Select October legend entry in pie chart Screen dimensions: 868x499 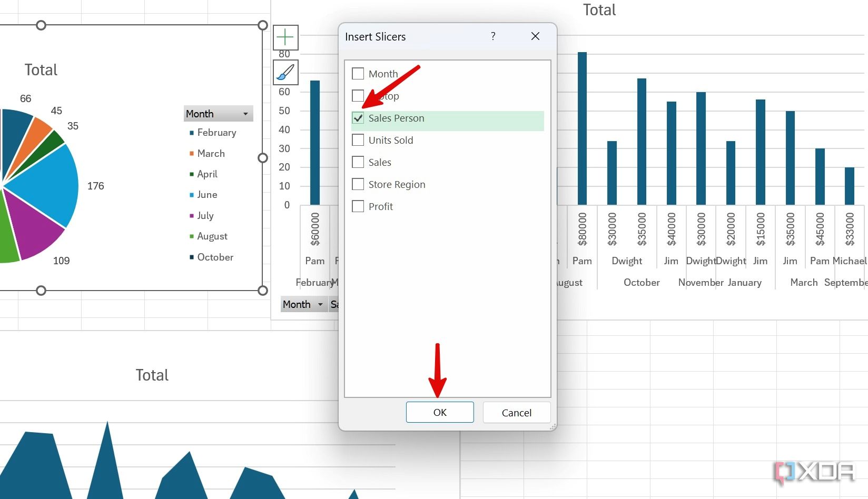pyautogui.click(x=211, y=257)
